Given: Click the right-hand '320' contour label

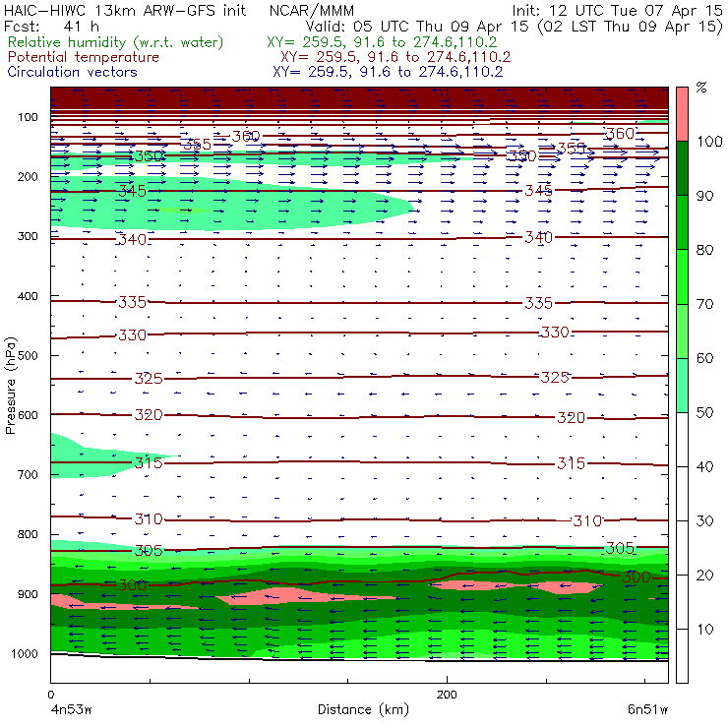Looking at the screenshot, I should (x=571, y=418).
